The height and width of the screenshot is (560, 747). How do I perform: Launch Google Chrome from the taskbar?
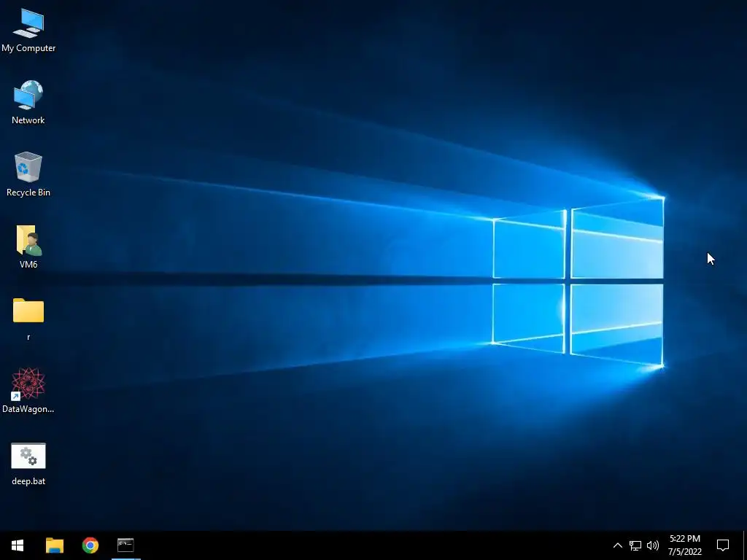(90, 545)
